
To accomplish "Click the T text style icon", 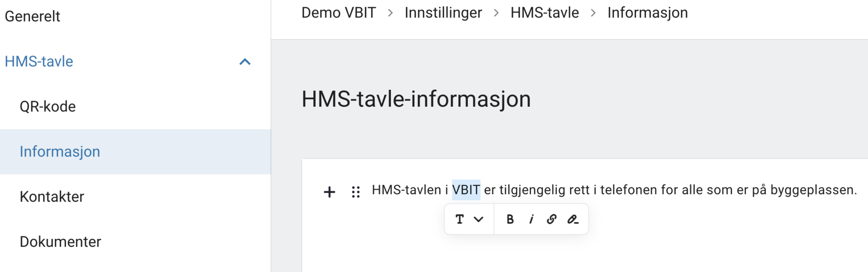I will tap(460, 219).
